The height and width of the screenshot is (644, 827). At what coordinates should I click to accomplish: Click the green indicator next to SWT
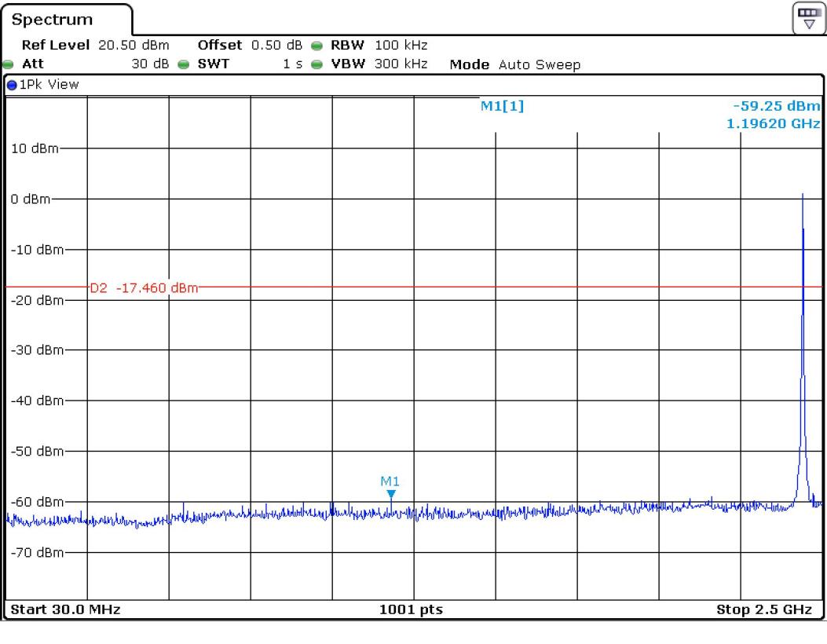click(x=184, y=65)
